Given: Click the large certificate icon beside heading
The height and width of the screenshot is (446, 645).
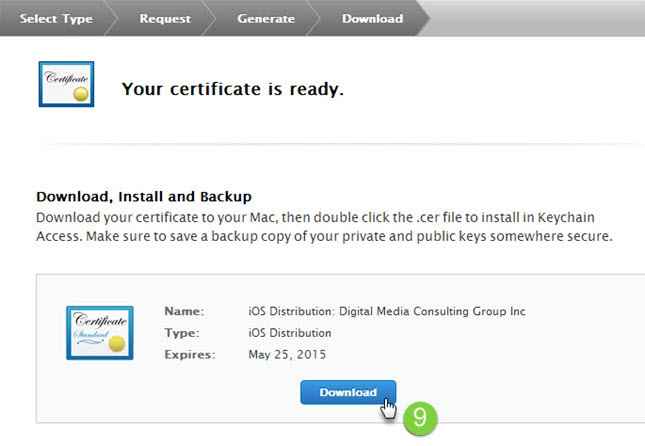Looking at the screenshot, I should tap(66, 84).
